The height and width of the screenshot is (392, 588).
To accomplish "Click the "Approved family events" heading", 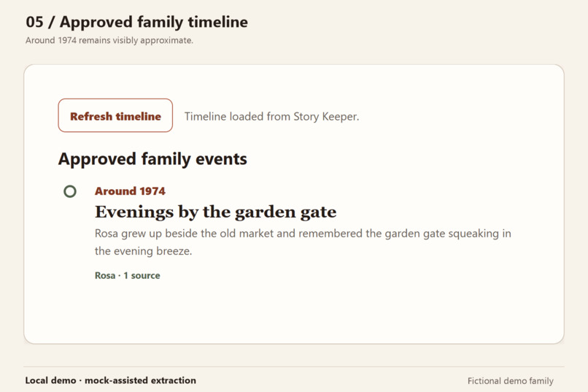I will tap(152, 158).
